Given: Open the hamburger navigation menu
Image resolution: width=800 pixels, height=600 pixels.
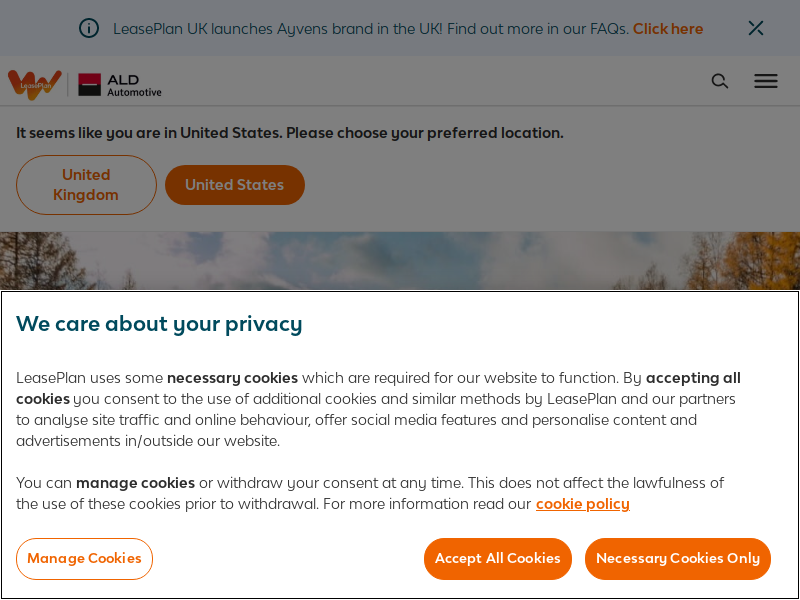Looking at the screenshot, I should [x=766, y=81].
